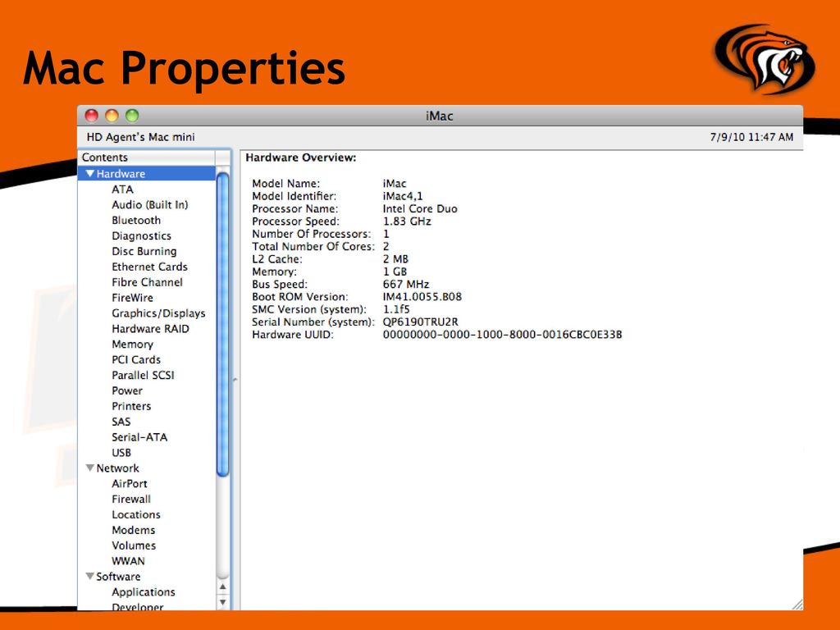This screenshot has width=840, height=630.
Task: Click SMC version value 1.1f5
Action: tap(396, 309)
